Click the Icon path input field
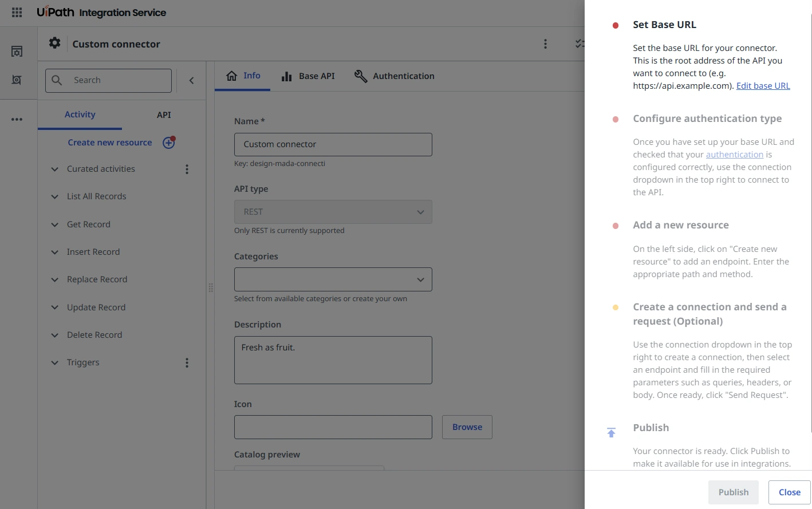 click(x=333, y=427)
